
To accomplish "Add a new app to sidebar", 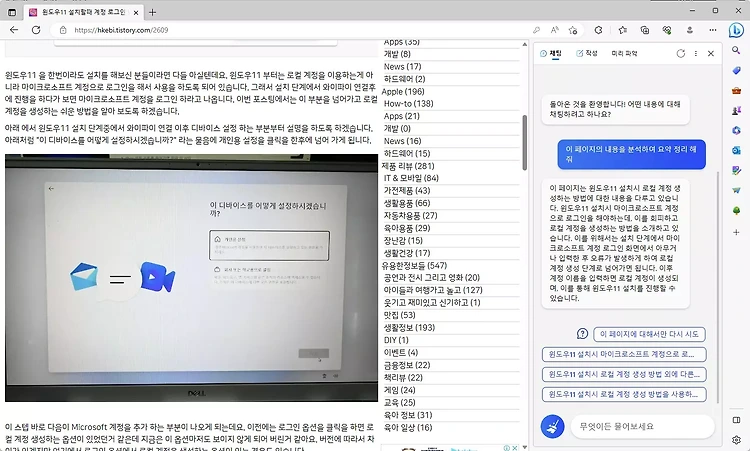I will 736,232.
